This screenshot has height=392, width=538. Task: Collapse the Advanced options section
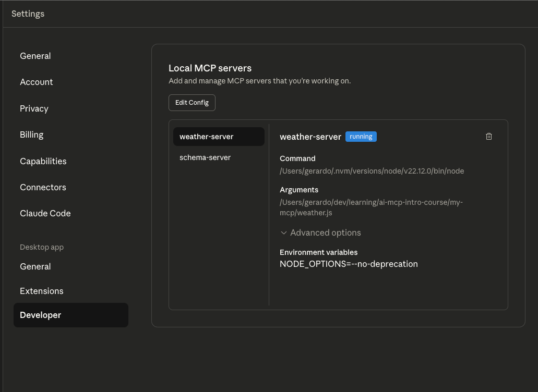click(320, 232)
